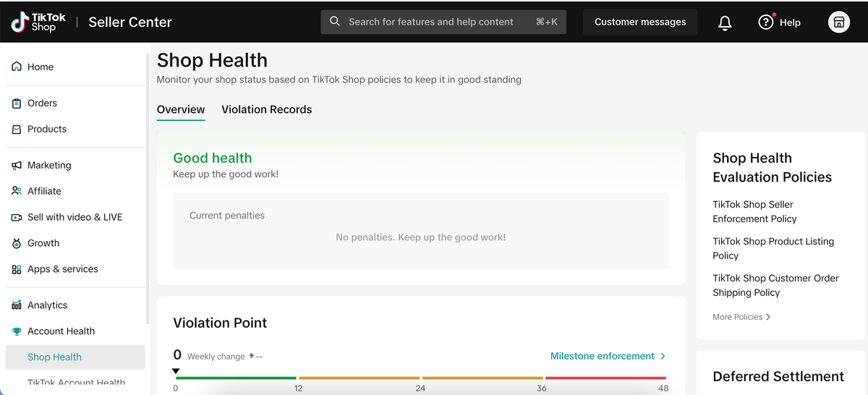868x395 pixels.
Task: Click the green segment of violation point bar
Action: coord(236,378)
